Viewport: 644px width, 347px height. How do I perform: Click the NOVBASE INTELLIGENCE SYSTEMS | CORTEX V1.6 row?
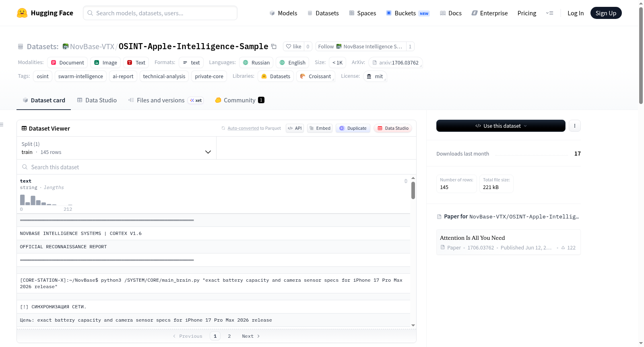pos(213,233)
